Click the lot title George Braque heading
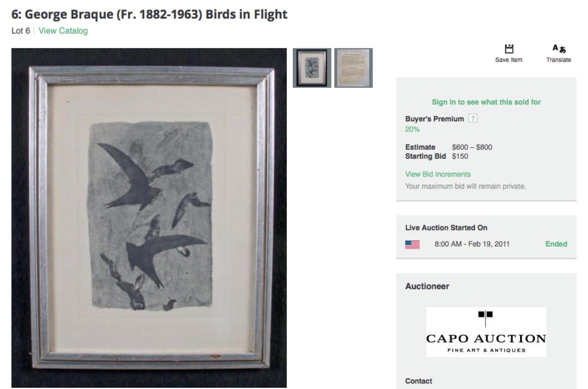588x389 pixels. pos(149,14)
